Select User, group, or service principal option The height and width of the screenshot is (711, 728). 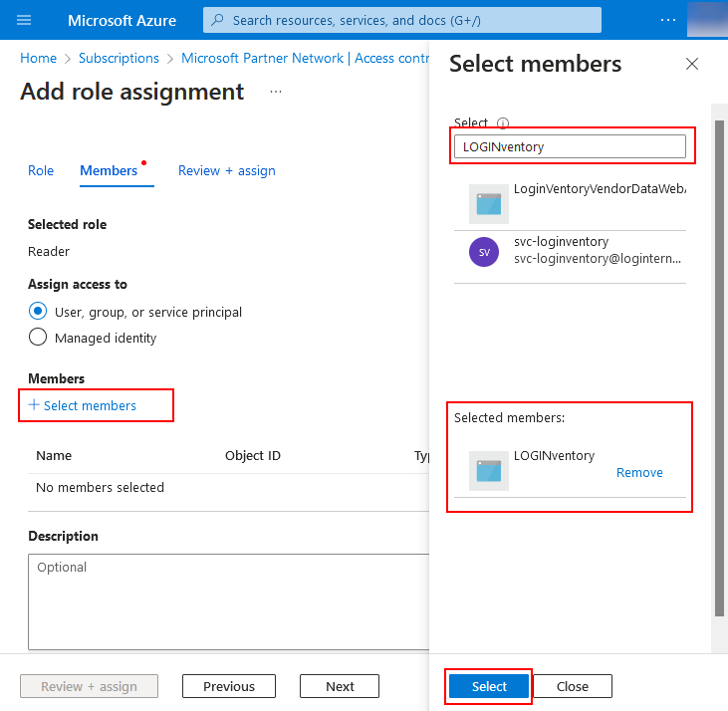point(38,312)
